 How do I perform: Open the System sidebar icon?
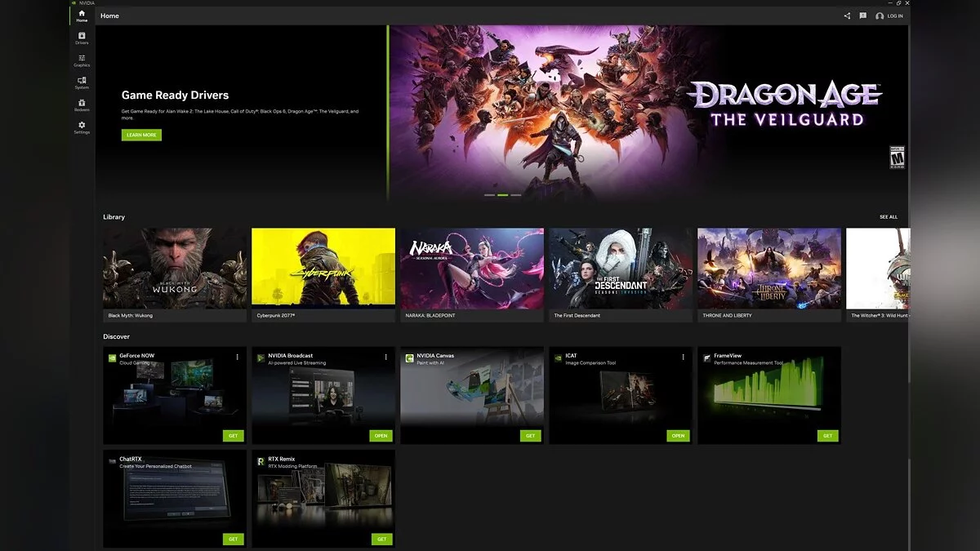pyautogui.click(x=82, y=82)
